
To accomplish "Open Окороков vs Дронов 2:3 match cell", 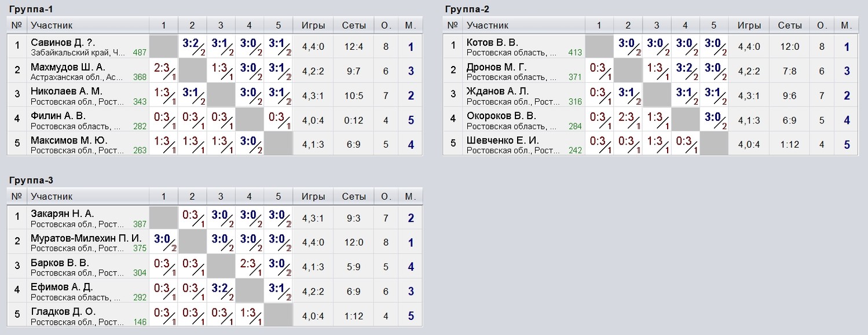I will 628,120.
